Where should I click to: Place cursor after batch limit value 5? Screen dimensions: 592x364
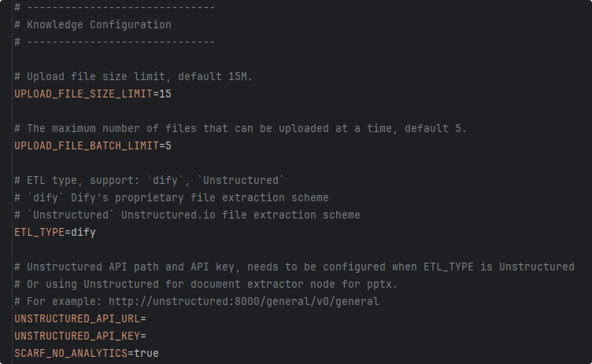click(x=172, y=146)
